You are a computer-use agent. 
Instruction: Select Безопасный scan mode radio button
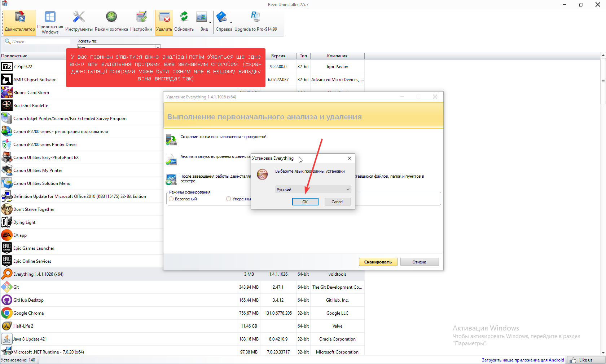click(171, 199)
